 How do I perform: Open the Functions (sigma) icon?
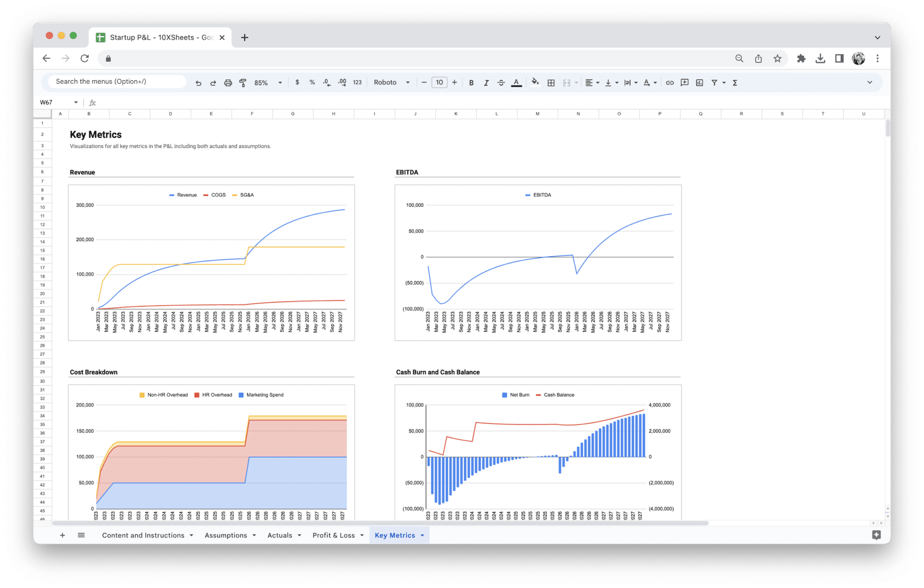(x=735, y=83)
